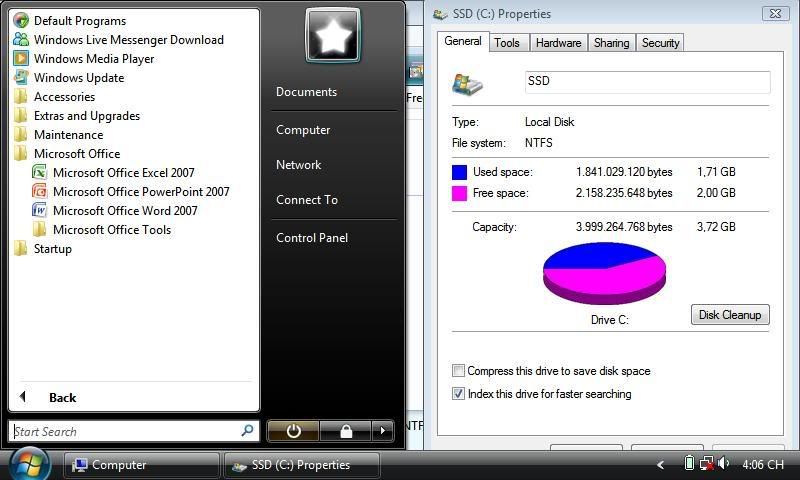Click the Windows Media Player icon

[21, 59]
